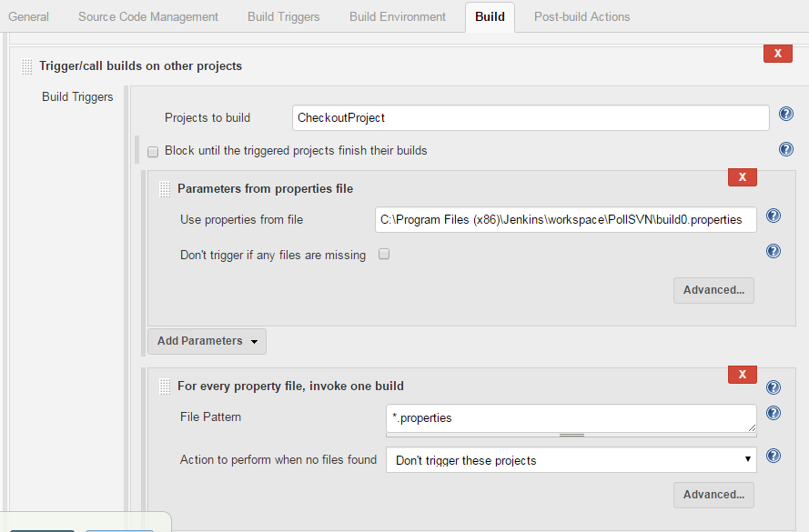Edit the CheckoutProject projects to build field

[x=531, y=117]
